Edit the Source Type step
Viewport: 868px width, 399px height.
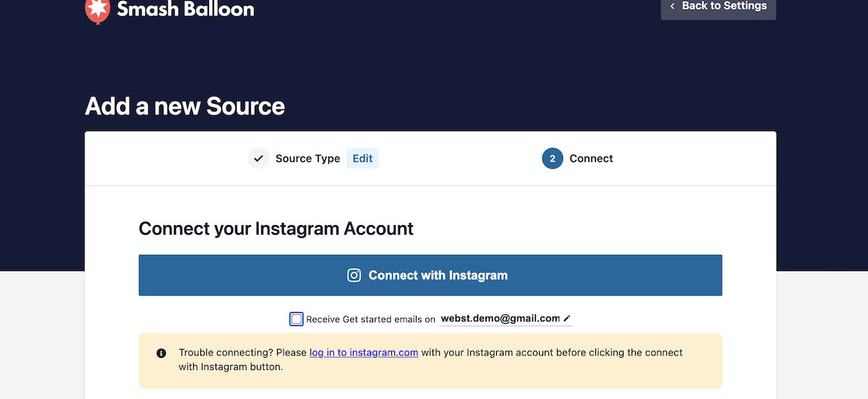point(362,159)
